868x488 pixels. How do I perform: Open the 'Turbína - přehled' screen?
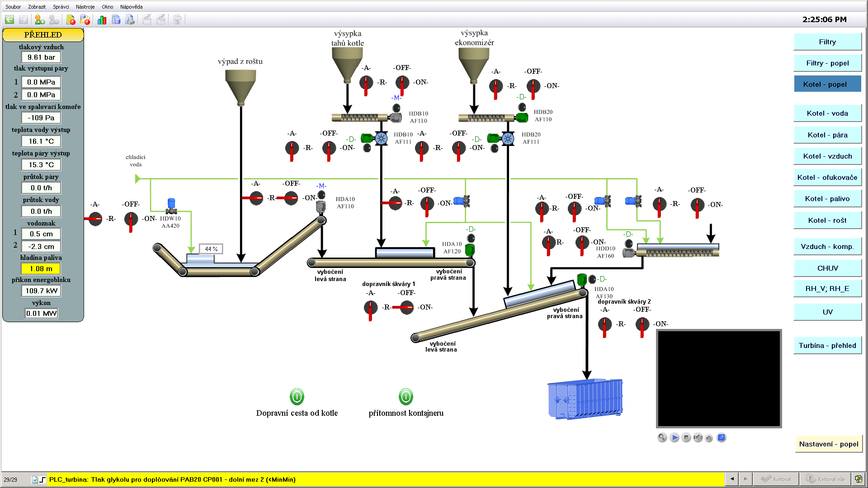pyautogui.click(x=827, y=346)
